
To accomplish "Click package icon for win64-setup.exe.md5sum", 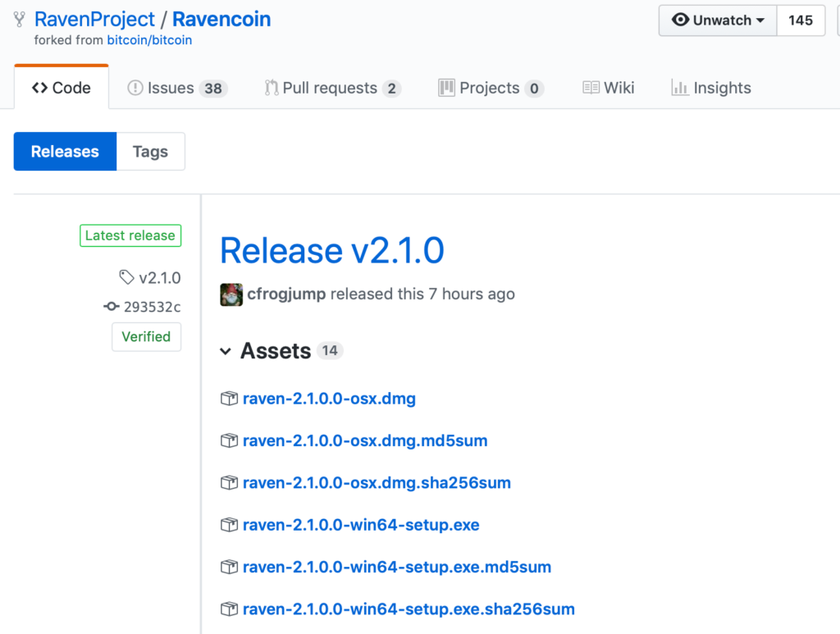I will tap(229, 567).
